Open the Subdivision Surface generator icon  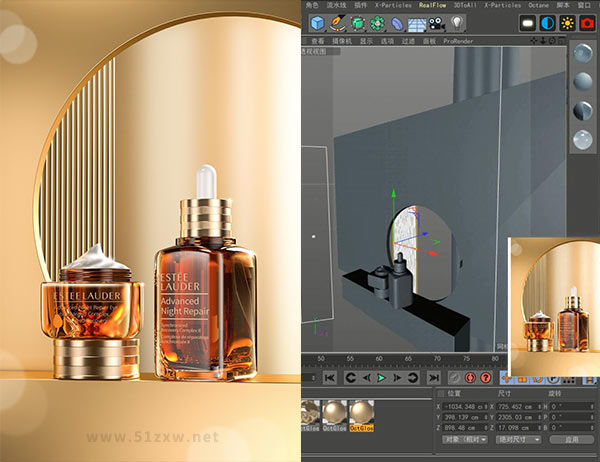coord(357,23)
